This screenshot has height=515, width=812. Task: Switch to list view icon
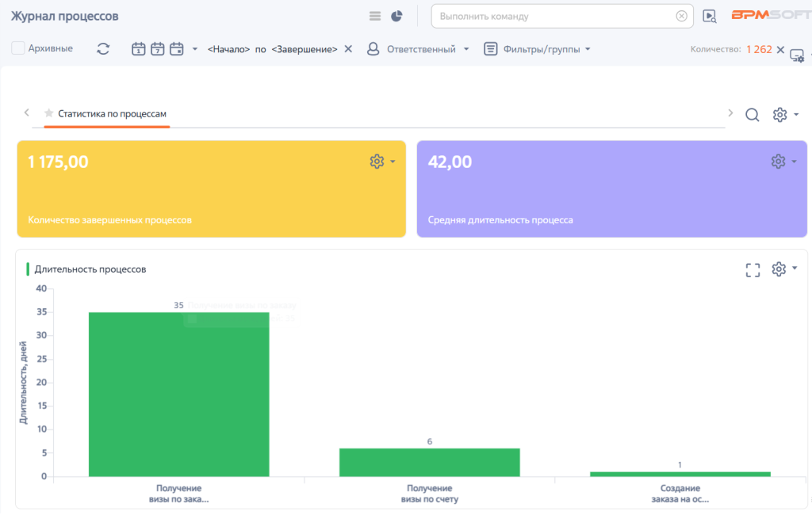[x=375, y=16]
